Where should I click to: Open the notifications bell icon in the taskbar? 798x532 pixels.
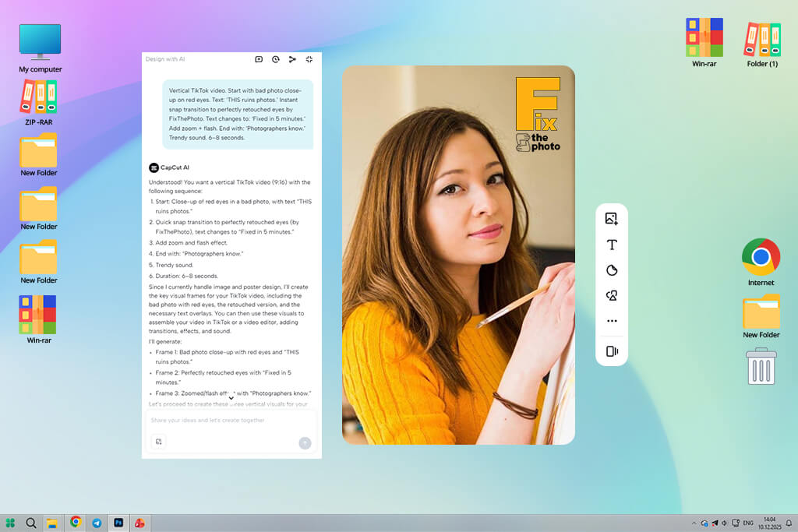(789, 523)
